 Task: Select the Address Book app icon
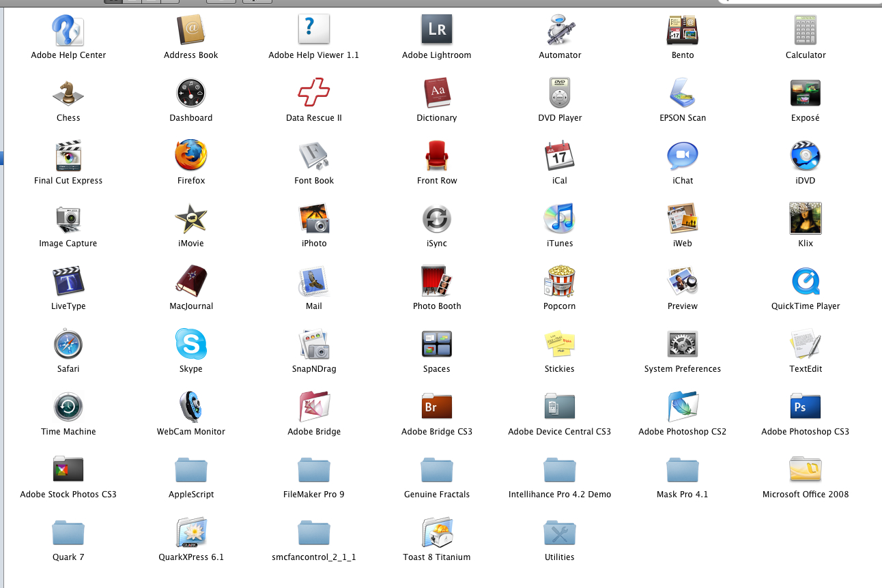(191, 30)
